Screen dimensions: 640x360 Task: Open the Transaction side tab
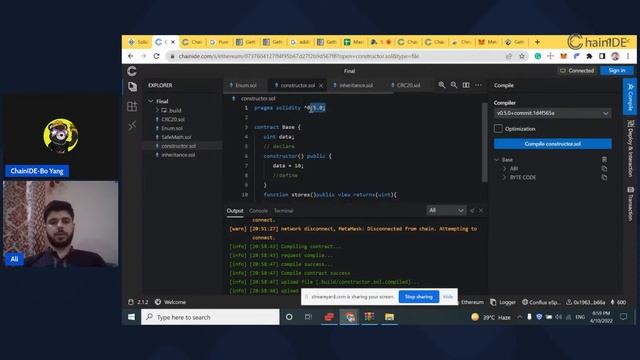pos(631,204)
